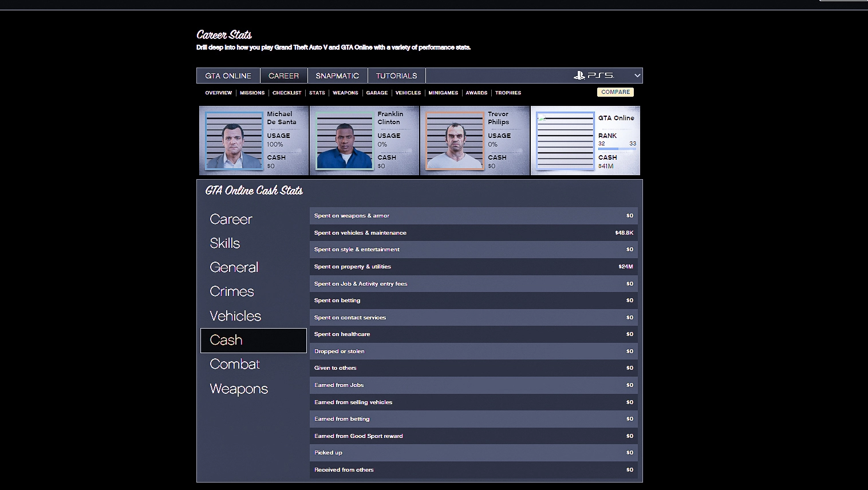Click the GTA Online $41M cash value
The height and width of the screenshot is (490, 868).
point(606,166)
